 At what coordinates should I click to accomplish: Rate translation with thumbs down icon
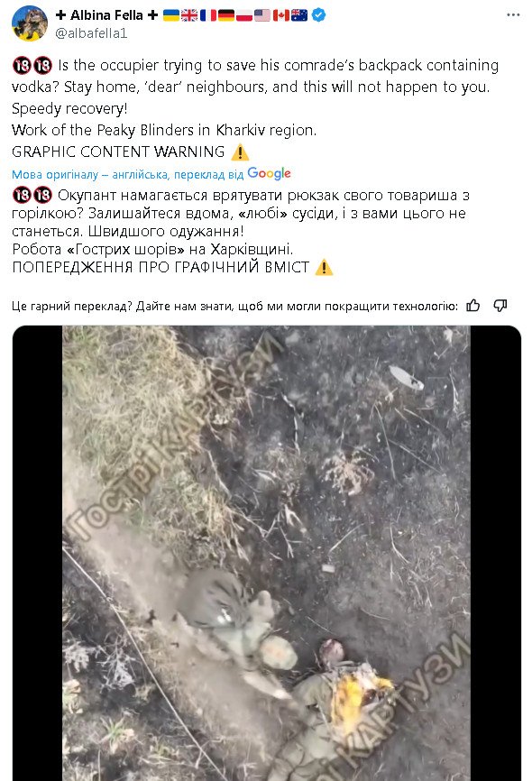coord(500,306)
